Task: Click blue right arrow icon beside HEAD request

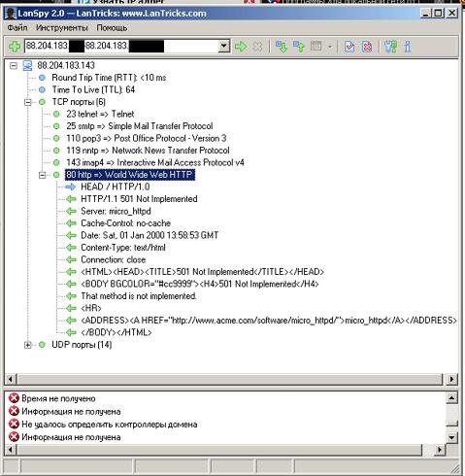Action: click(70, 187)
